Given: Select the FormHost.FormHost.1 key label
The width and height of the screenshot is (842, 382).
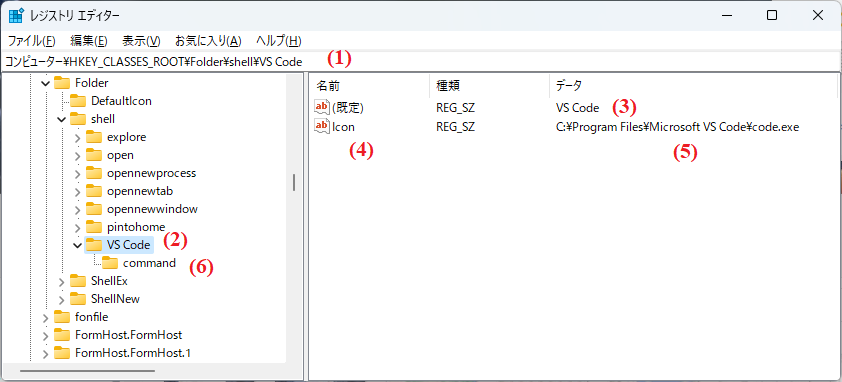Looking at the screenshot, I should coord(133,353).
